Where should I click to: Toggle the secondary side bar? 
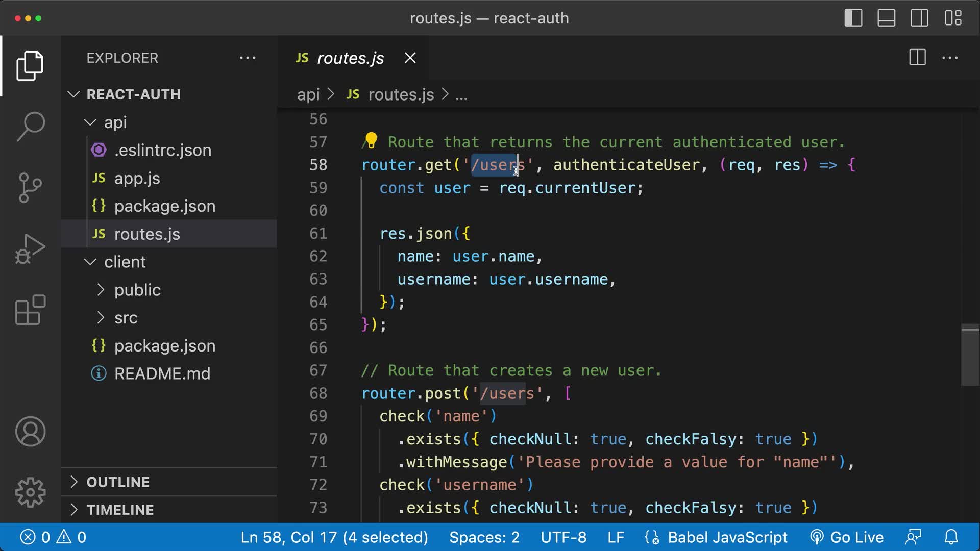920,18
